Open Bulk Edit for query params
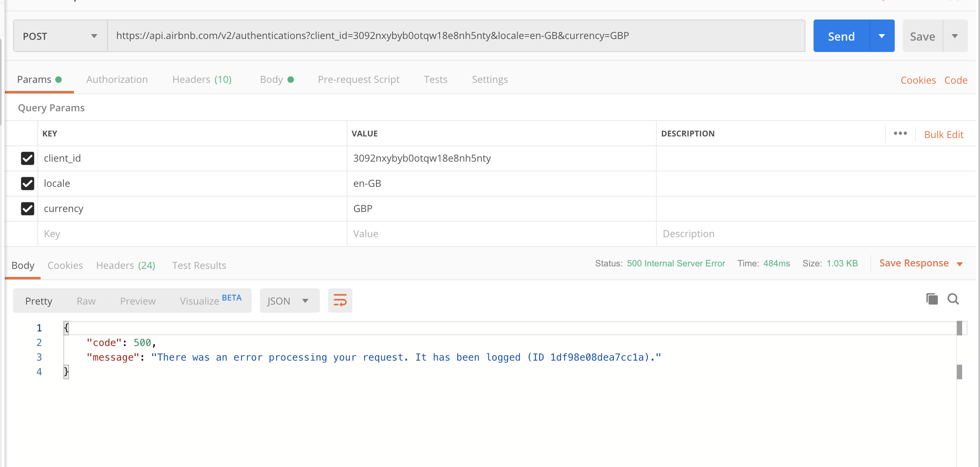 tap(943, 134)
